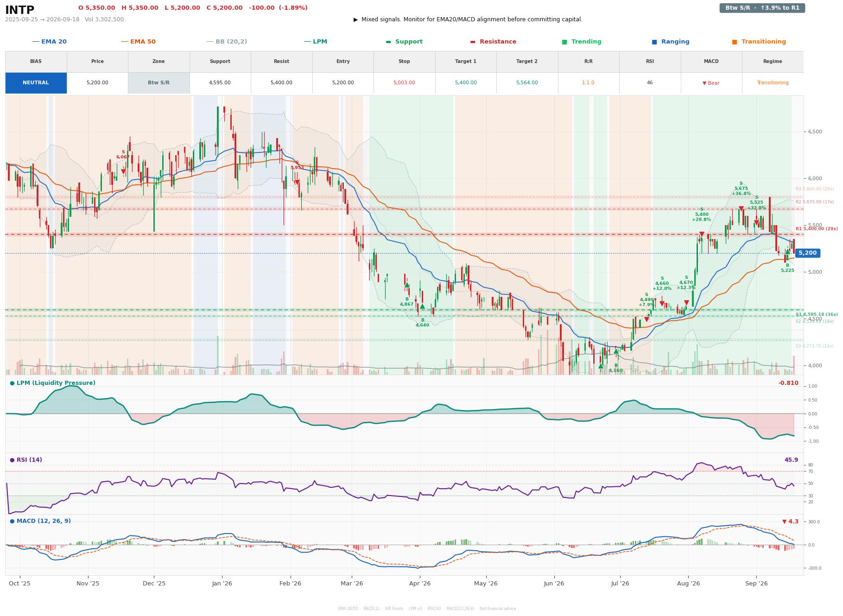
Task: Click the Entry column header
Action: pyautogui.click(x=343, y=62)
